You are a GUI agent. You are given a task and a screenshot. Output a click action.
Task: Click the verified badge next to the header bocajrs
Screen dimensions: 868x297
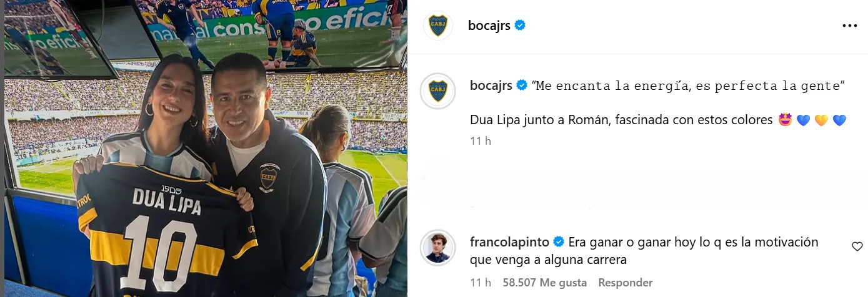coord(520,25)
